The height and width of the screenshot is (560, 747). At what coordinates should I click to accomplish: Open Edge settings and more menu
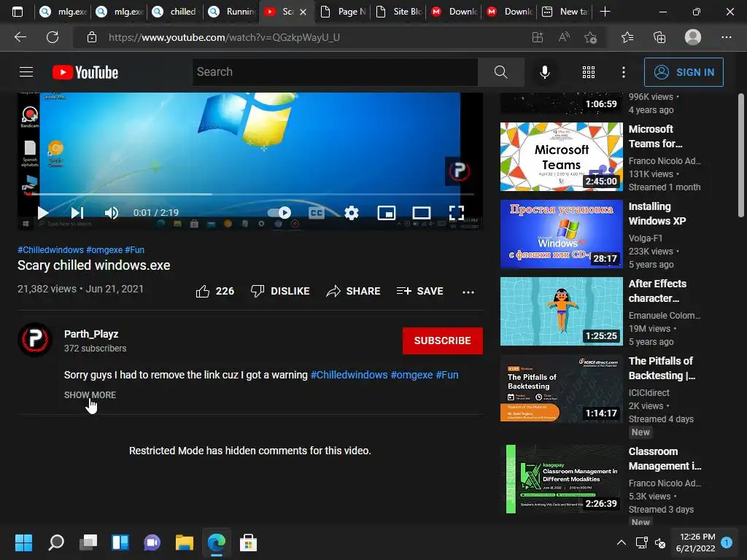[x=726, y=37]
